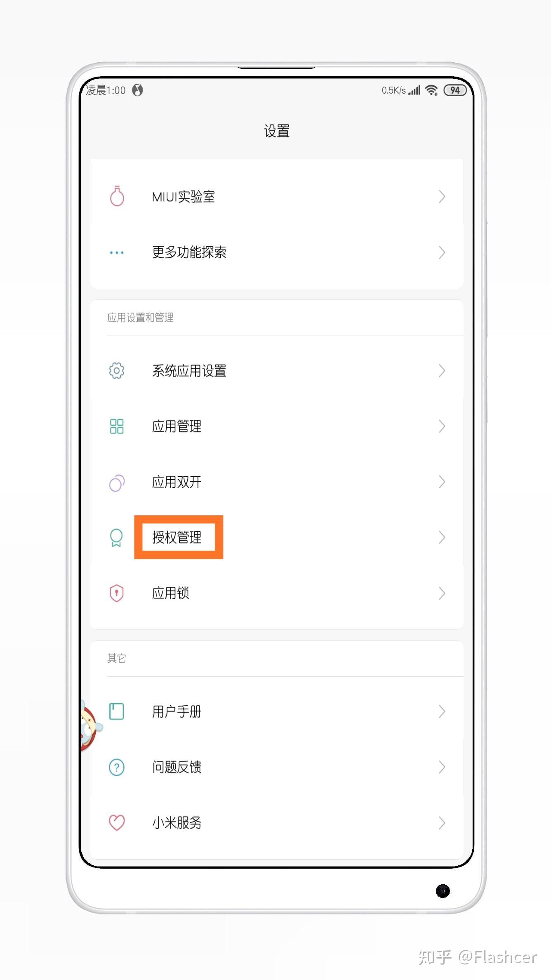Viewport: 551px width, 980px height.
Task: Open the 授权管理 menu entry
Action: 277,537
